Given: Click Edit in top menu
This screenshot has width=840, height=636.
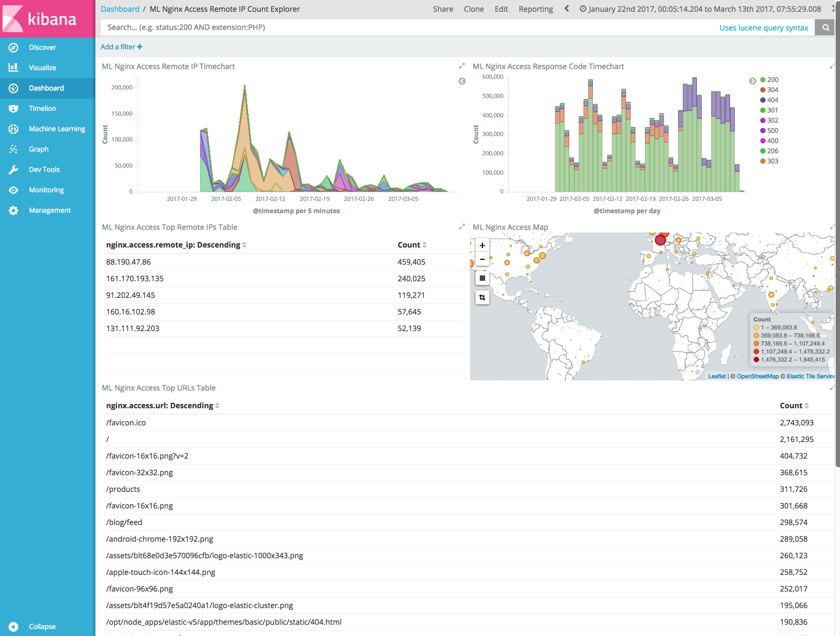Looking at the screenshot, I should pos(501,9).
